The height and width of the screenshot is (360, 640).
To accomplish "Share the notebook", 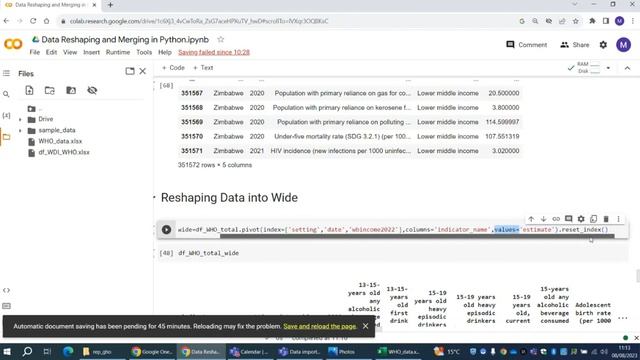I will click(575, 45).
